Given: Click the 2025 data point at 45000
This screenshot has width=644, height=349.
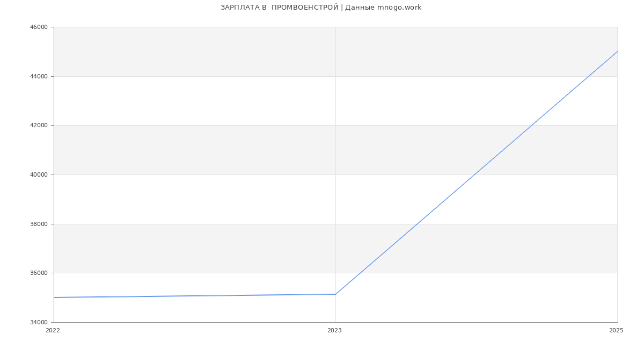Looking at the screenshot, I should (617, 52).
